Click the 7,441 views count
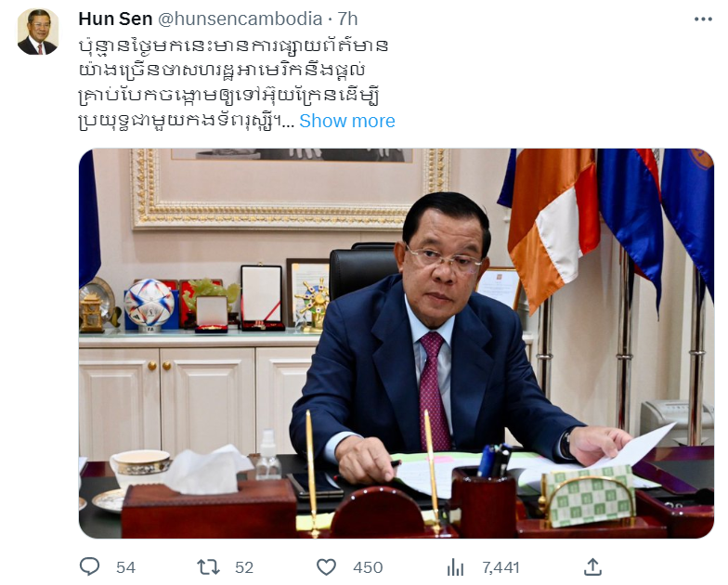728x585 pixels. 500,567
